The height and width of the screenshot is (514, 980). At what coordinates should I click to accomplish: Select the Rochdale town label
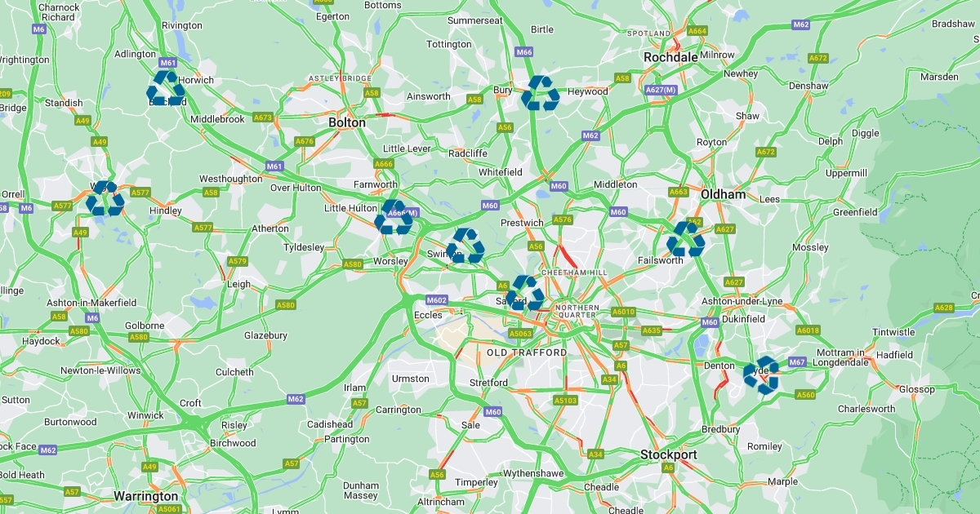coord(670,58)
